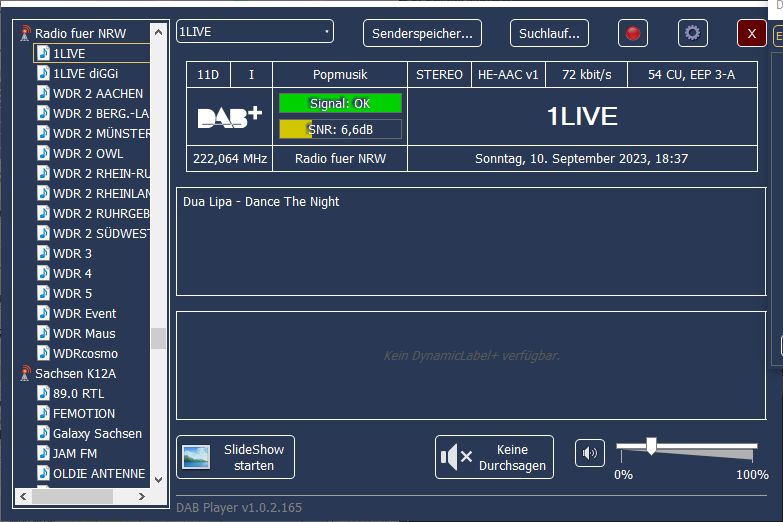The width and height of the screenshot is (783, 522).
Task: Click the large 1LIVE station name display
Action: coord(582,116)
